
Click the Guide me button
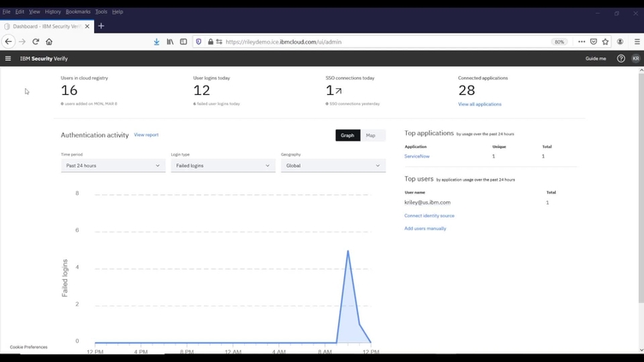[x=595, y=59]
